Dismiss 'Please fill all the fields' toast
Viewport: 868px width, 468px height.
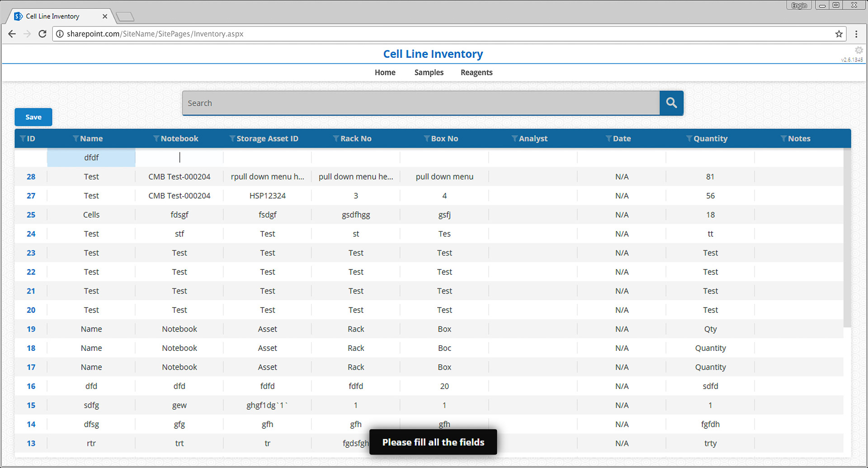[x=433, y=442]
